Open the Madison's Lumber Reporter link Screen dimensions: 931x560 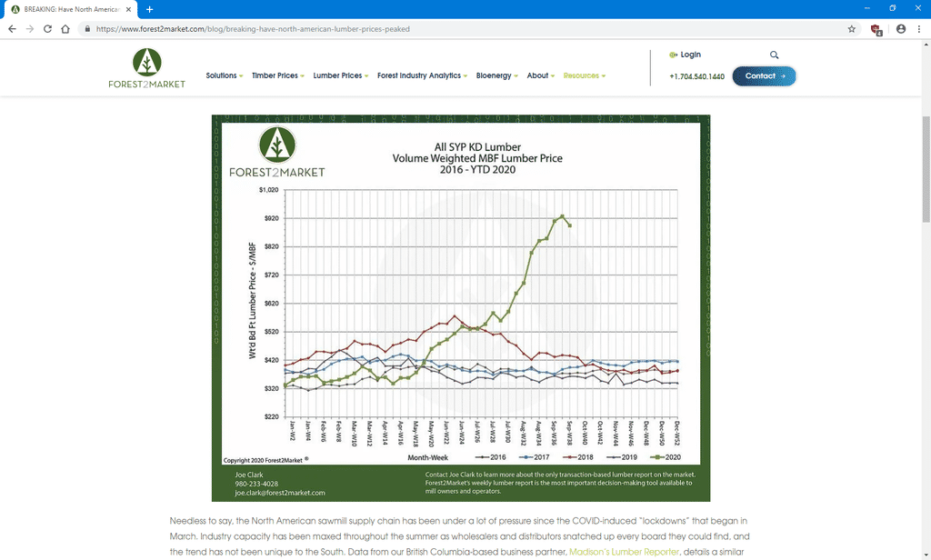click(624, 552)
